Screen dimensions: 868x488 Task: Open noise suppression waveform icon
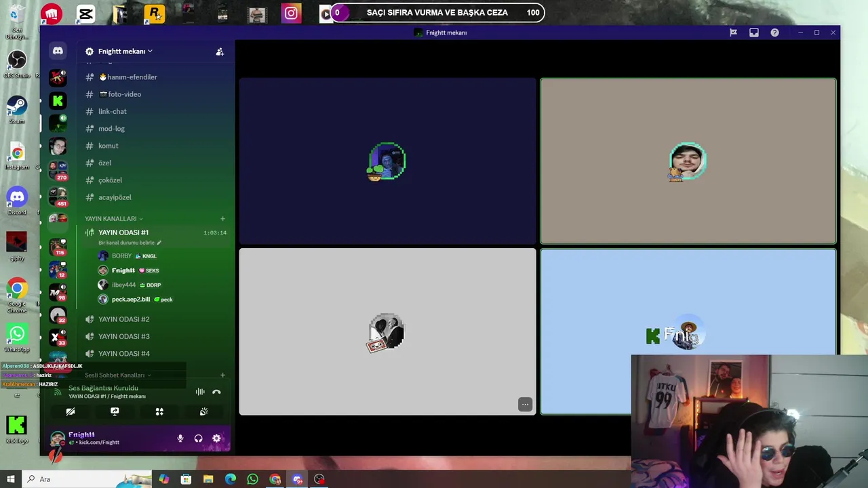(x=200, y=392)
